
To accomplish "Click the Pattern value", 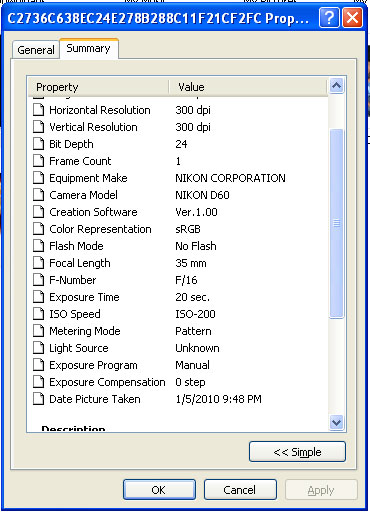I will 193,331.
